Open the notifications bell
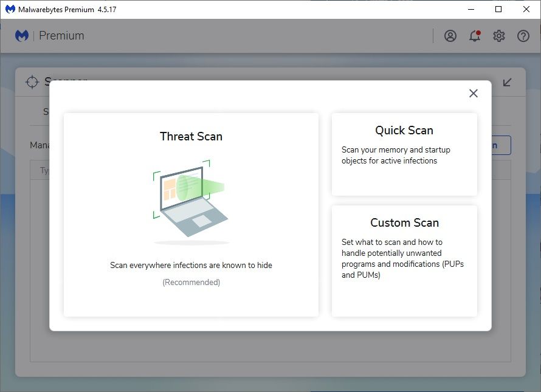Viewport: 541px width, 392px height. (x=475, y=36)
